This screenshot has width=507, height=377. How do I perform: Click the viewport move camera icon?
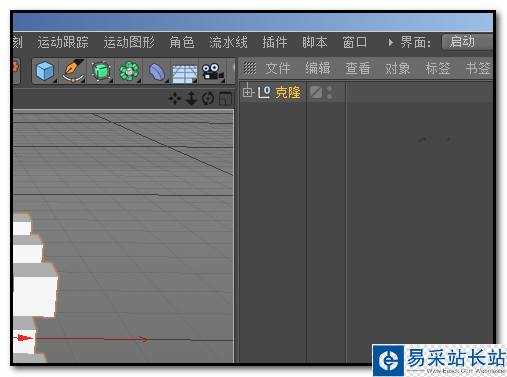[175, 99]
